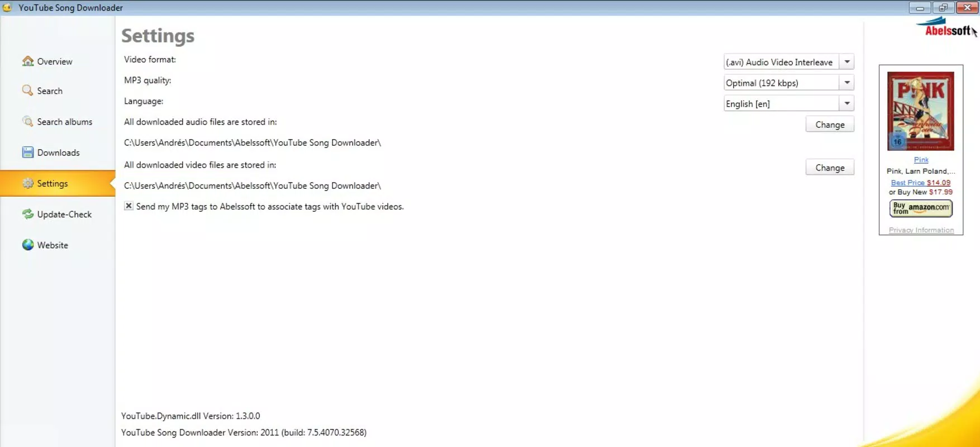Open the Website entry
The height and width of the screenshot is (447, 980).
(x=53, y=245)
